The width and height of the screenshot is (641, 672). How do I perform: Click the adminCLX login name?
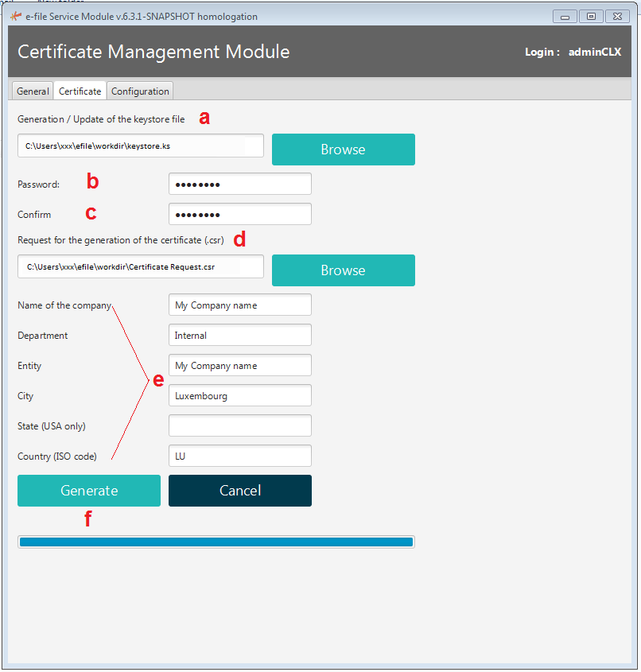(x=595, y=52)
